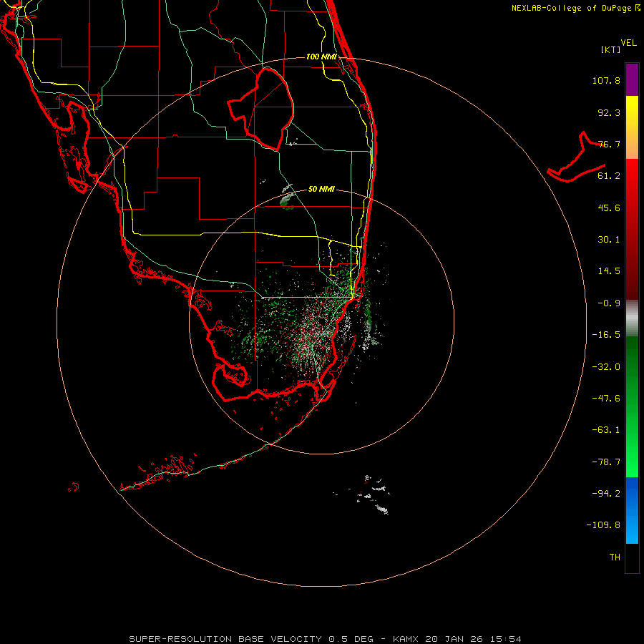Screen dimensions: 644x644
Task: Click the [KT] units label
Action: click(611, 49)
